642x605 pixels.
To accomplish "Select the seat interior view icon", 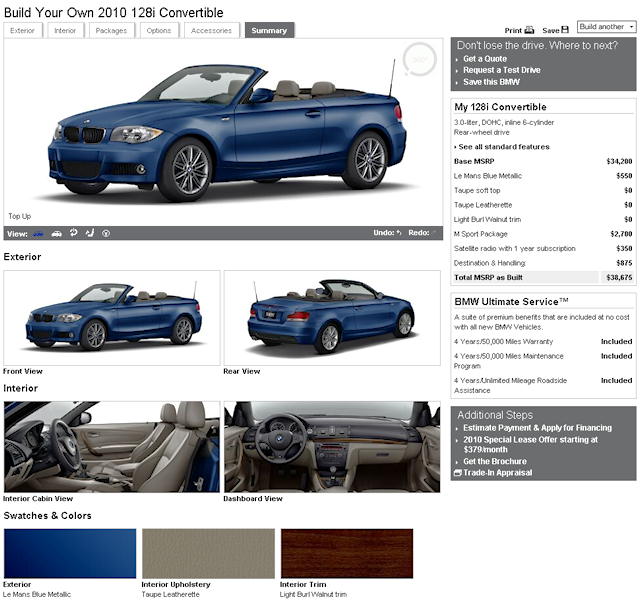I will [x=90, y=233].
